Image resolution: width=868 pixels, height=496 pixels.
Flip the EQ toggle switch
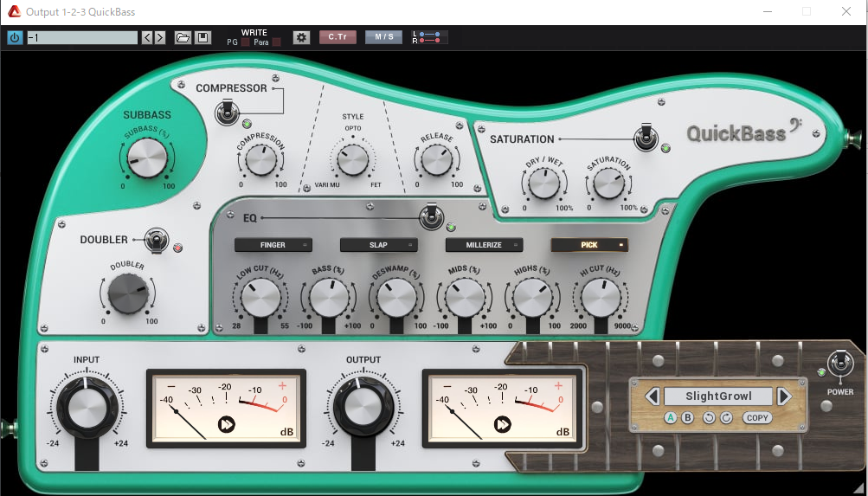[x=431, y=216]
